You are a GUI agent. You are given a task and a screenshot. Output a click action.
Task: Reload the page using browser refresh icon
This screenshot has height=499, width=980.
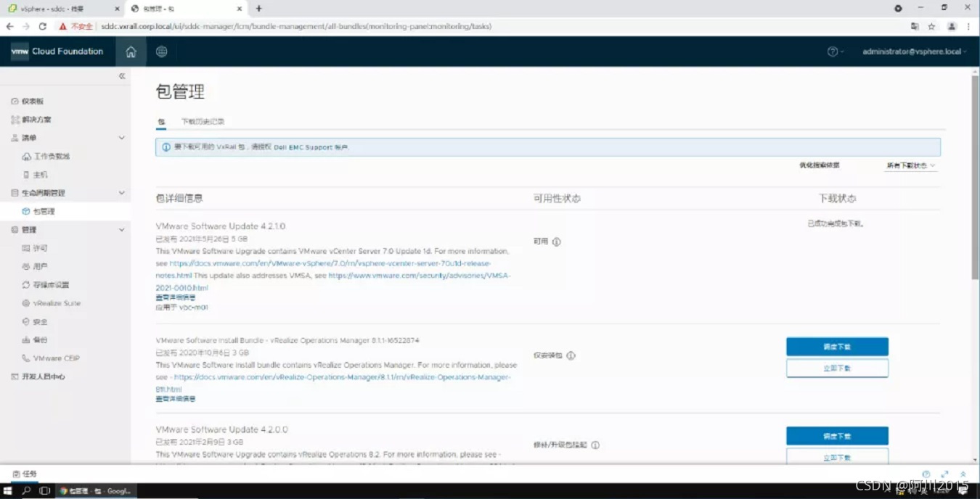(43, 26)
